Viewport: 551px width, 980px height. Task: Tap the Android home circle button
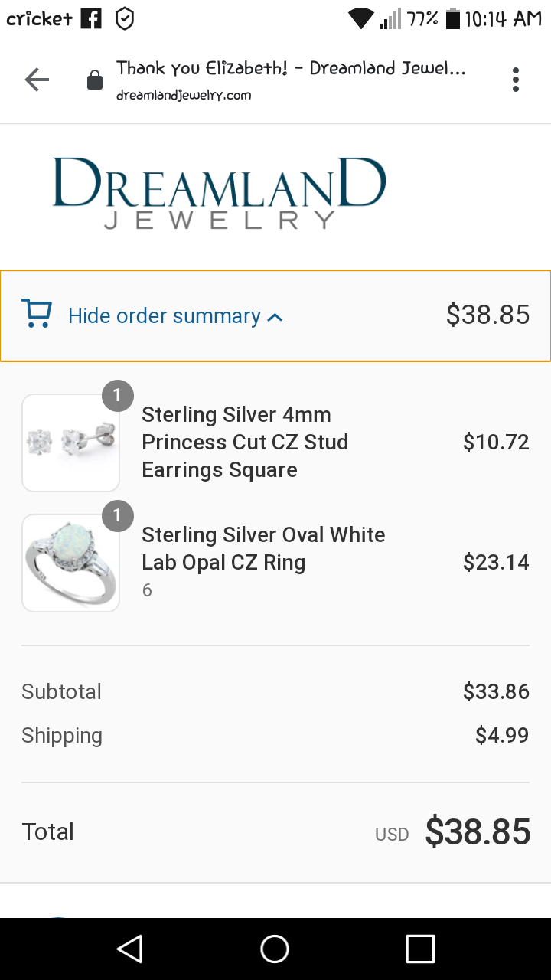(x=275, y=949)
